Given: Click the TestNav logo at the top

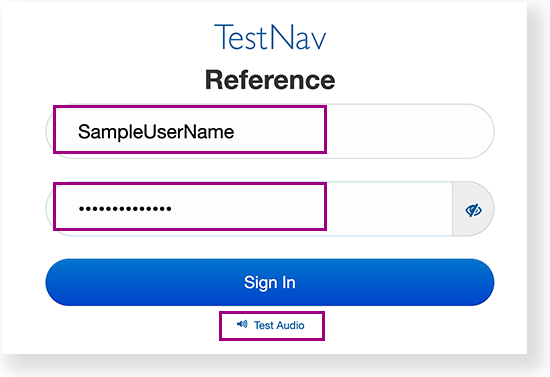Looking at the screenshot, I should [x=270, y=37].
